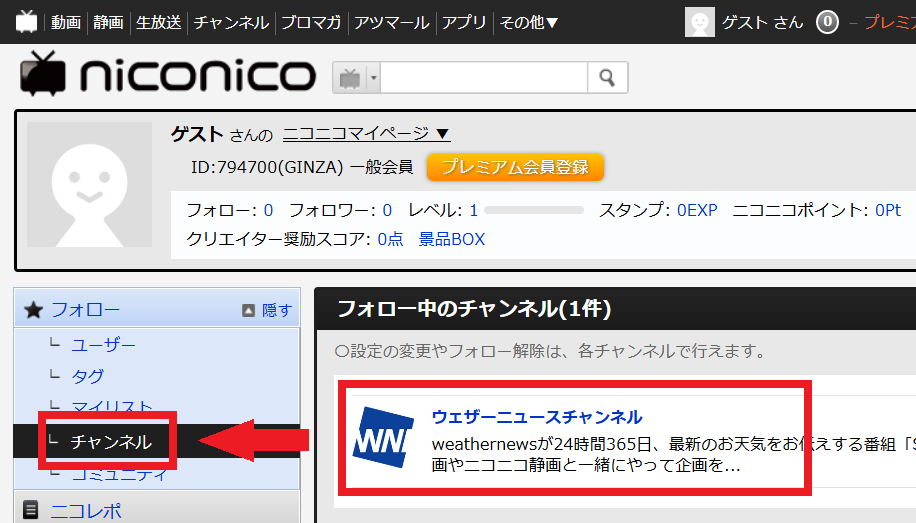Open アプリ in the top bar
Viewport: 916px width, 523px height.
click(464, 22)
